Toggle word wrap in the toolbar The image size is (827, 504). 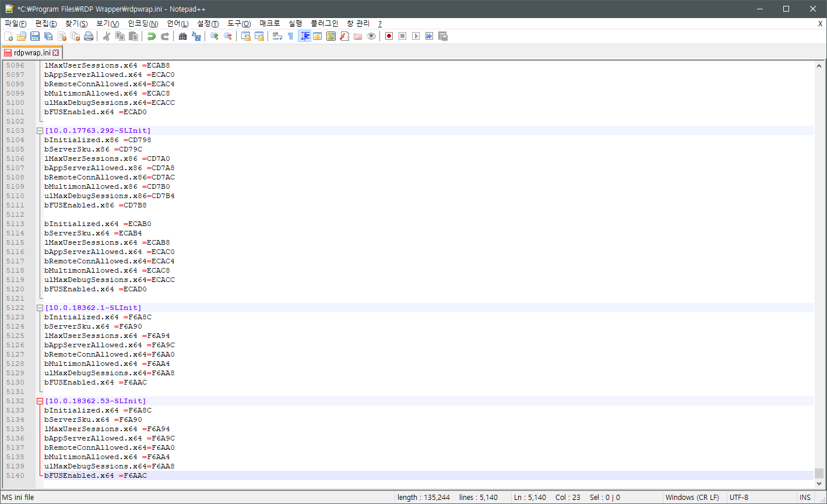(277, 36)
